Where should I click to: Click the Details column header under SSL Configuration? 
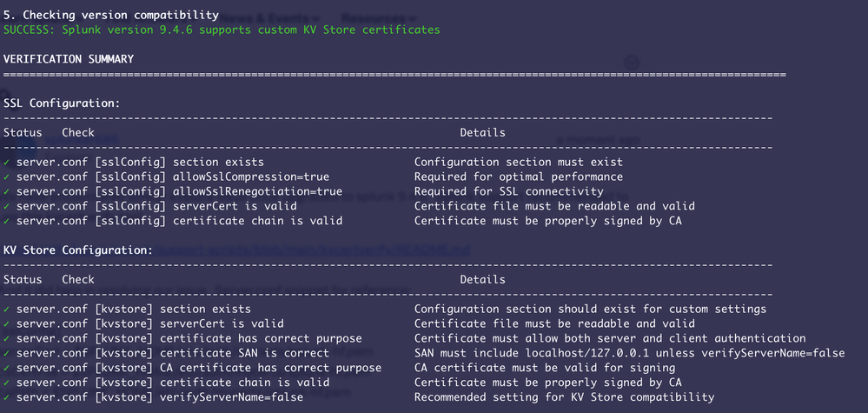click(x=482, y=132)
